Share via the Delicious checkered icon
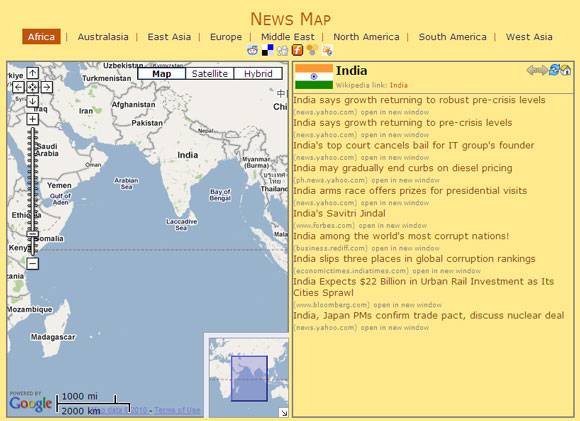580x421 pixels. pyautogui.click(x=267, y=50)
